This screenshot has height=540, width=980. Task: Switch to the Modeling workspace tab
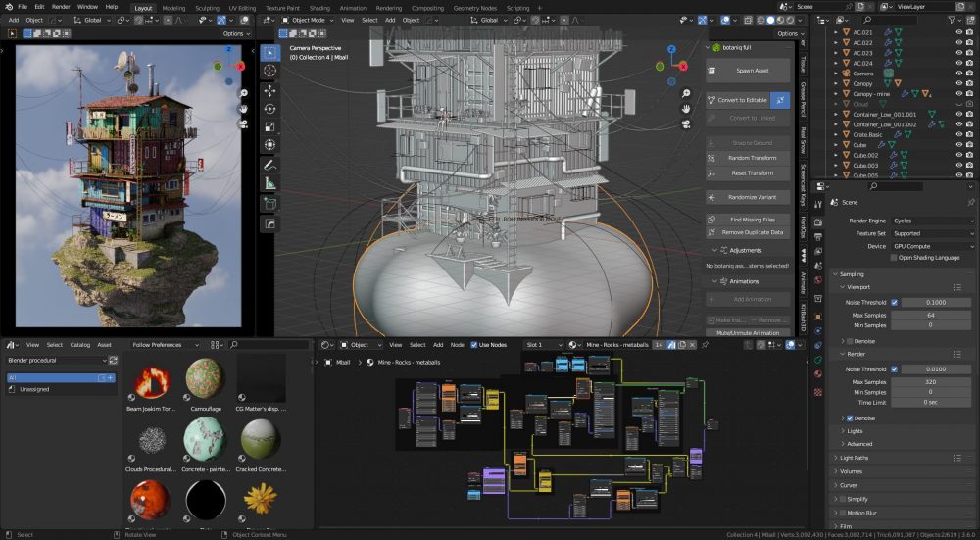tap(173, 8)
